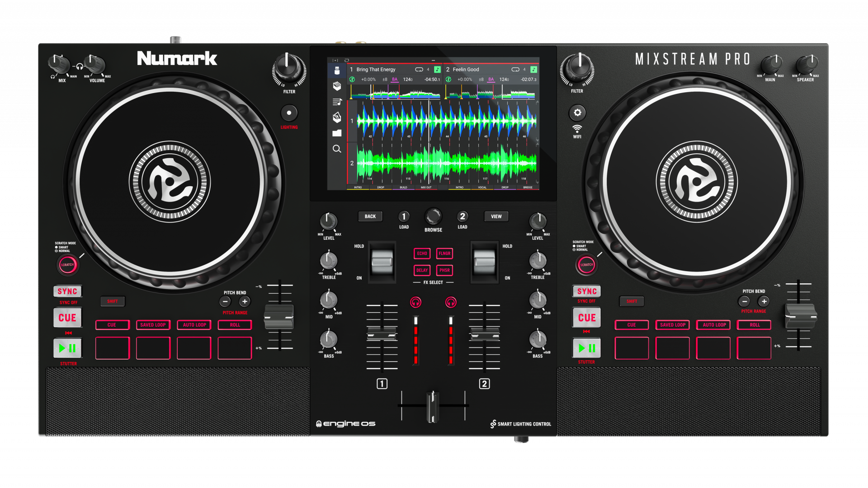
Task: Collapse the deck header using the minimize handle
Action: click(x=433, y=60)
